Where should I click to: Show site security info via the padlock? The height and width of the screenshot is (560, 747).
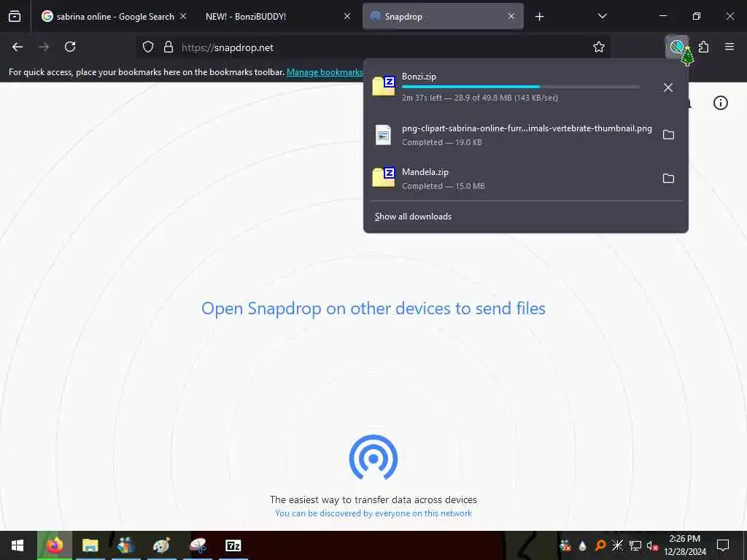pos(169,47)
